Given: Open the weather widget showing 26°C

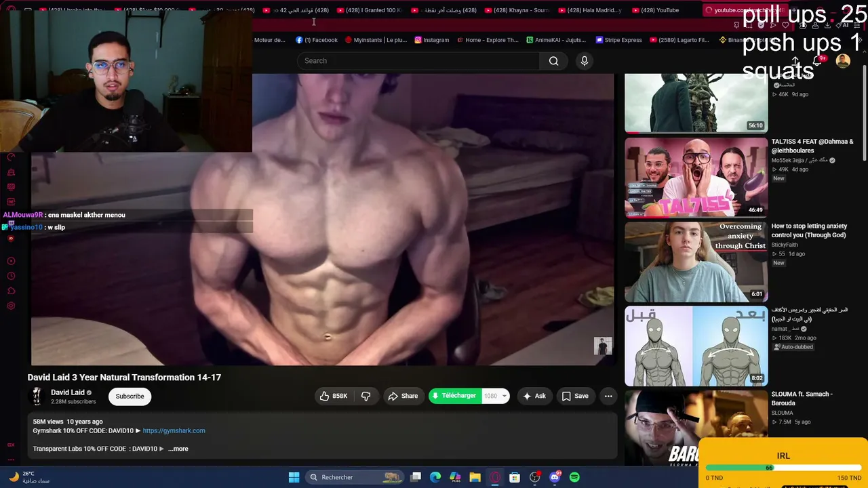Looking at the screenshot, I should click(x=28, y=477).
